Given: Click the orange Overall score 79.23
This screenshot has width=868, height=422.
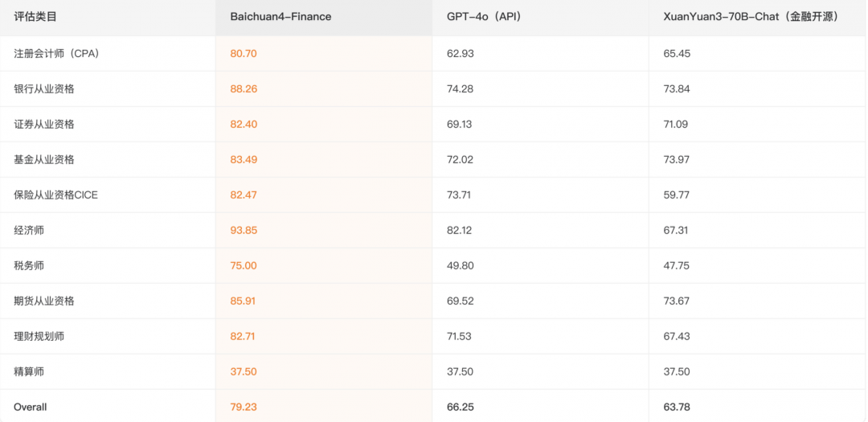Looking at the screenshot, I should [x=244, y=407].
